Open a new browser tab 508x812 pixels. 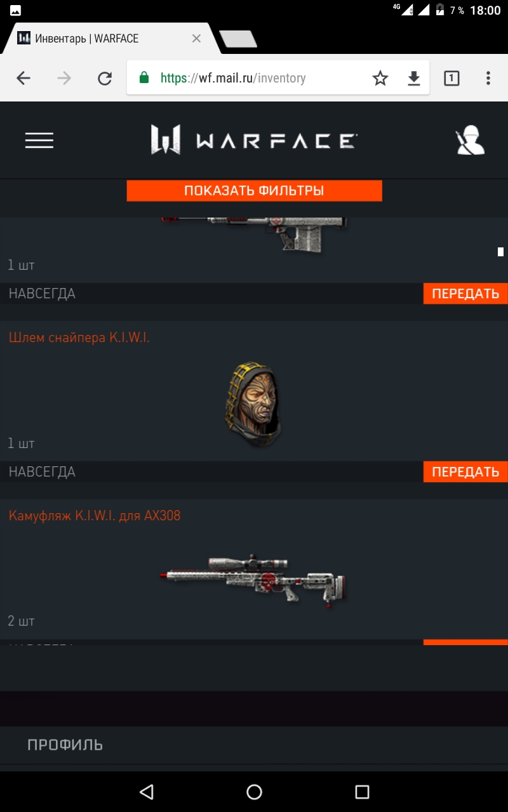coord(238,39)
